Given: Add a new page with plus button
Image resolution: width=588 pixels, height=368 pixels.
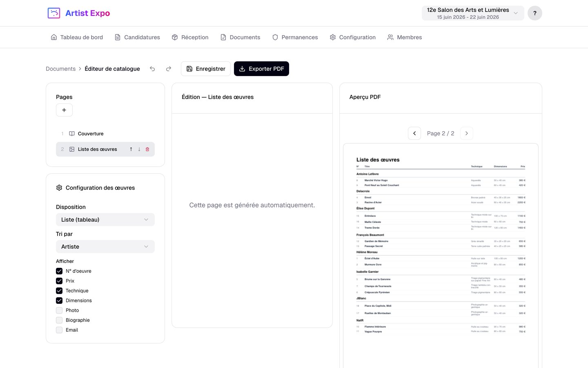Looking at the screenshot, I should pos(64,110).
